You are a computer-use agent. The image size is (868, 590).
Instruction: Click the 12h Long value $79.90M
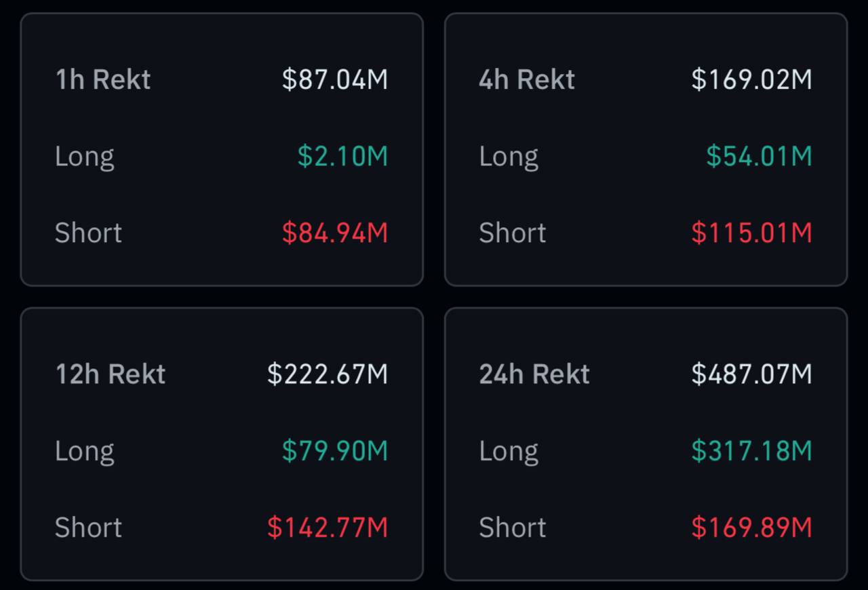[335, 451]
